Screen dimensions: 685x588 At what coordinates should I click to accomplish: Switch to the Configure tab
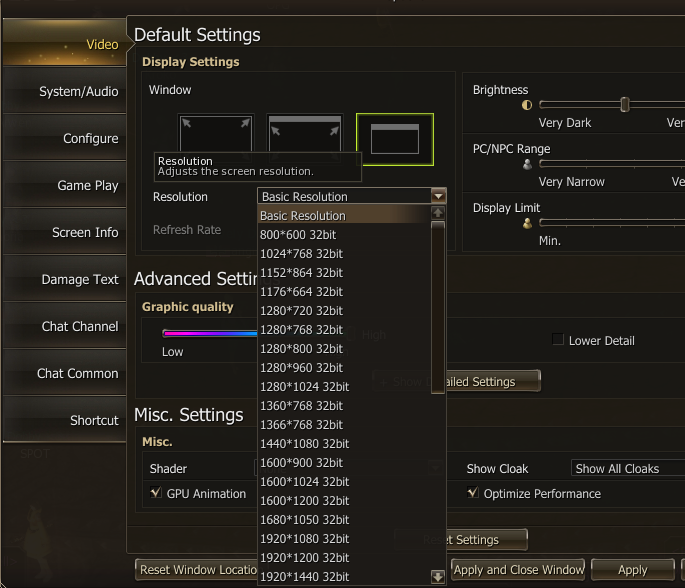65,138
